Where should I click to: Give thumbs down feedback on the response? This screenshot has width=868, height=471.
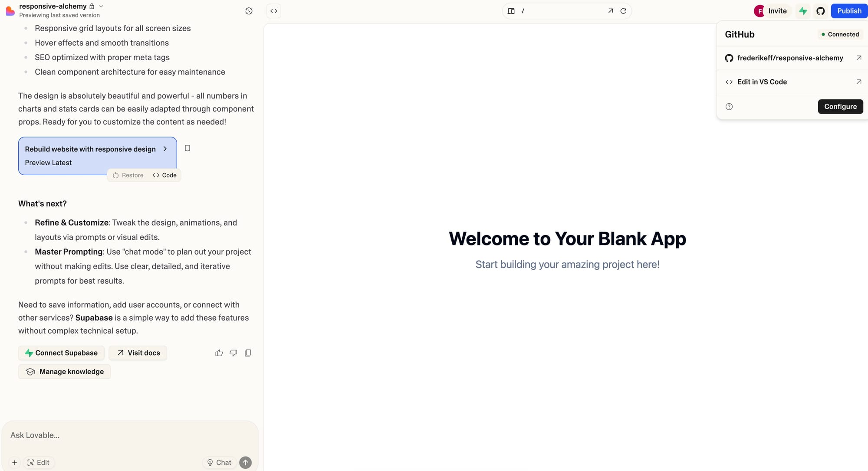[233, 353]
